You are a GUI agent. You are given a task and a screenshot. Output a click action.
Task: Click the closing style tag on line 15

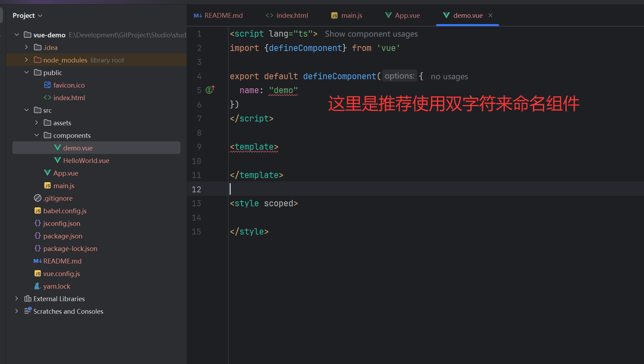pyautogui.click(x=249, y=232)
